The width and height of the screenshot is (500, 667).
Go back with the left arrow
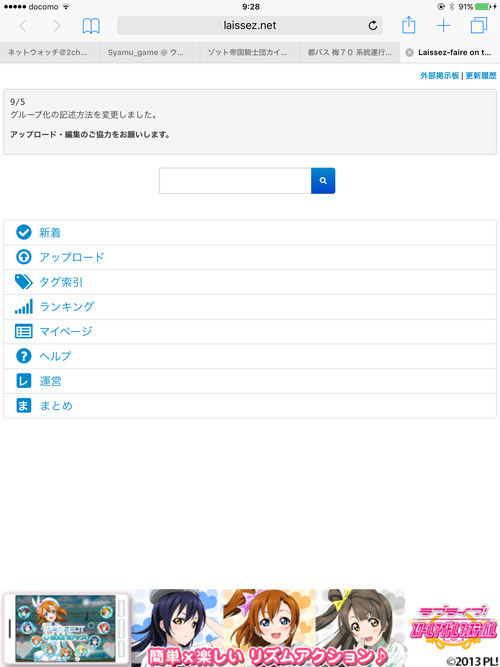click(23, 26)
